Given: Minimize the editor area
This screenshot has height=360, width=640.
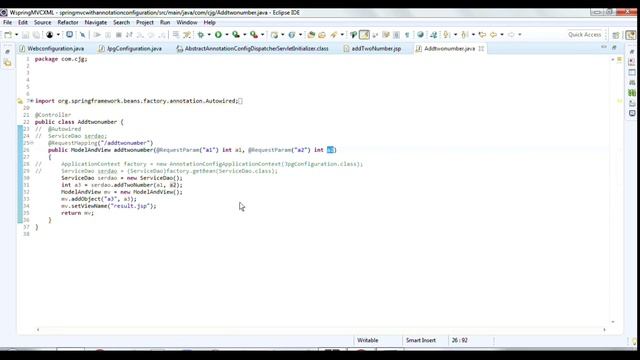Looking at the screenshot, I should 604,47.
